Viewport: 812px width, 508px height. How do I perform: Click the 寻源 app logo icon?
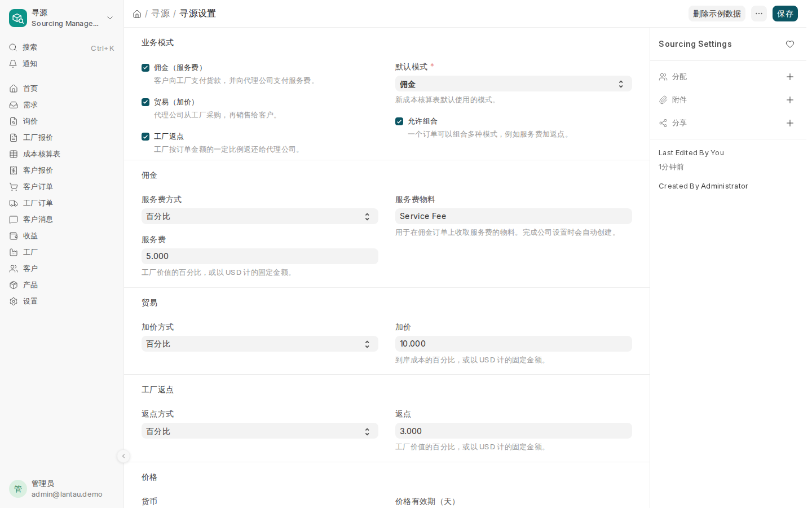18,18
